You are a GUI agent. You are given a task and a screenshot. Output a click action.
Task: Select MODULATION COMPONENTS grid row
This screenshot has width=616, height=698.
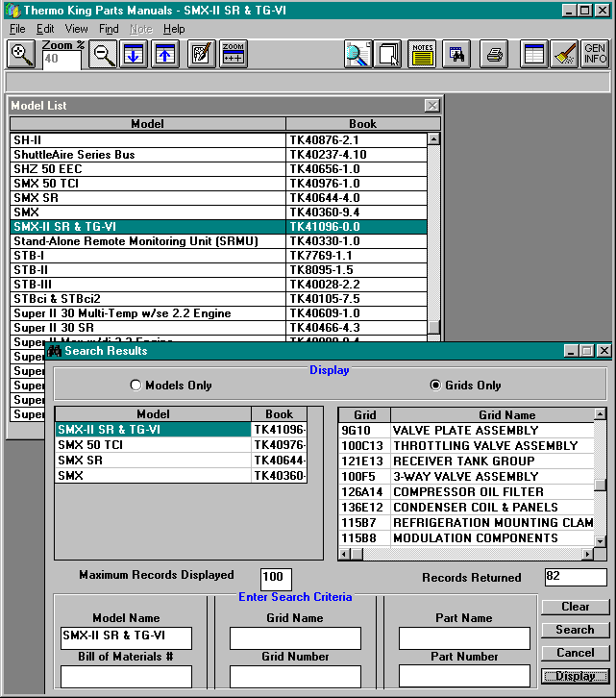click(466, 538)
